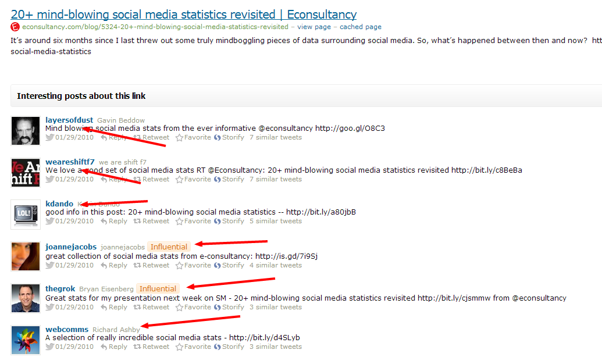Open the webcomms username link
The image size is (602, 364).
(x=67, y=330)
